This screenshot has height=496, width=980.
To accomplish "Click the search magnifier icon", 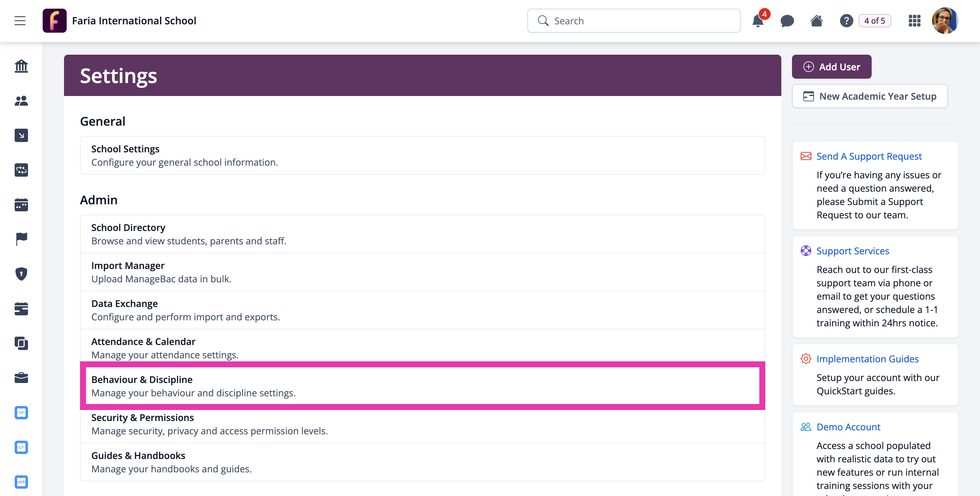I will coord(543,21).
